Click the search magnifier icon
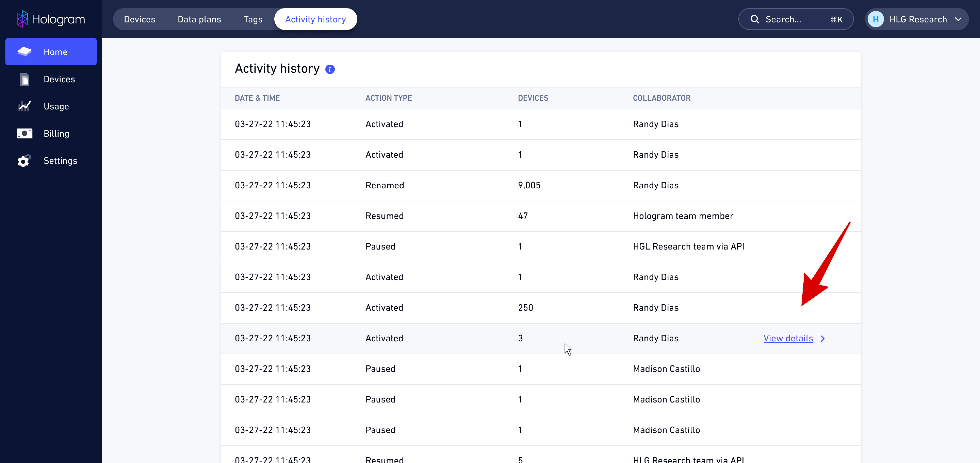This screenshot has height=463, width=980. tap(754, 19)
